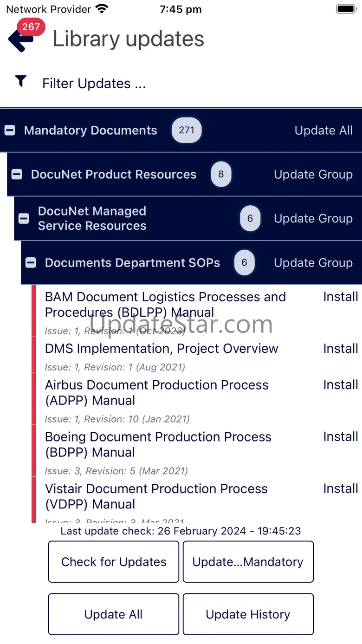
Task: Click Issue 1 Revision 10 (Jan 2021) text
Action: coord(117,419)
